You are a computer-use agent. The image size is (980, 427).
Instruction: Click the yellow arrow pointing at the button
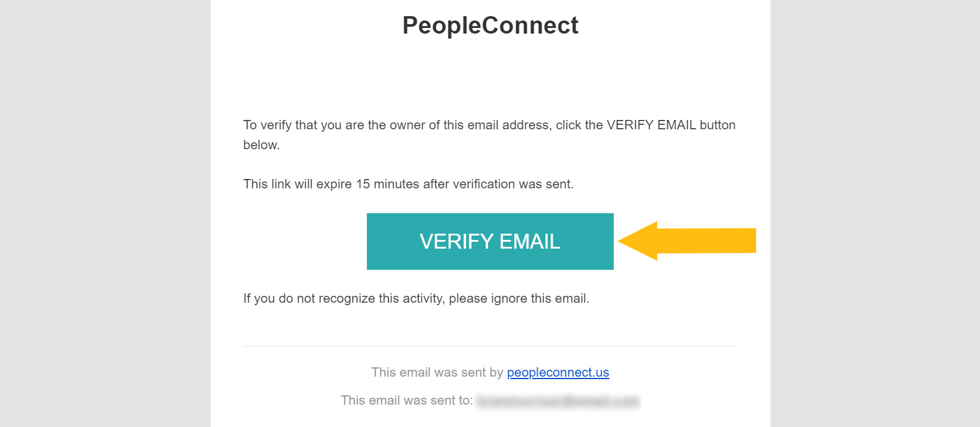686,241
